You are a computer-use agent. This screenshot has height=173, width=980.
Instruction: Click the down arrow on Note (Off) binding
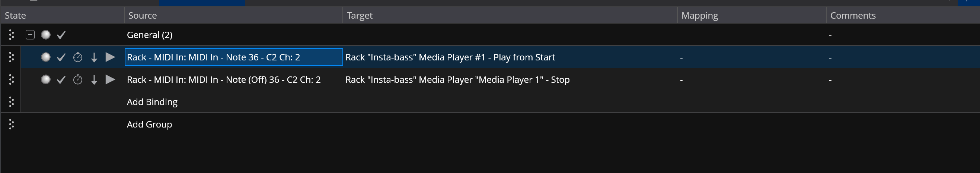click(x=94, y=80)
